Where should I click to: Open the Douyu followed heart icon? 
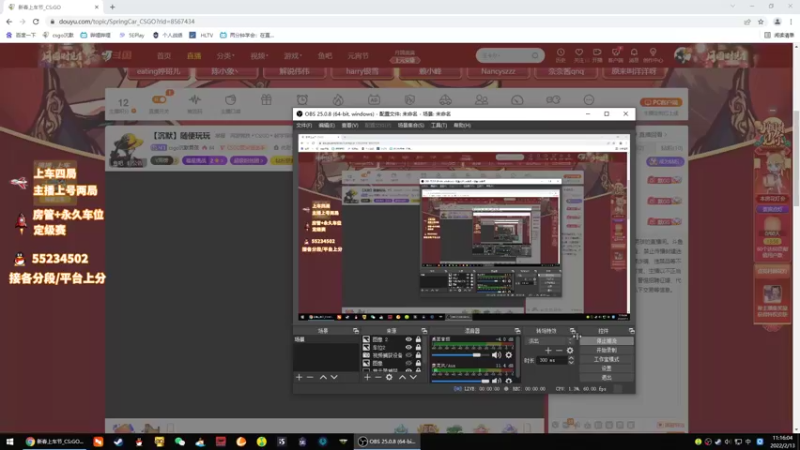coord(579,54)
